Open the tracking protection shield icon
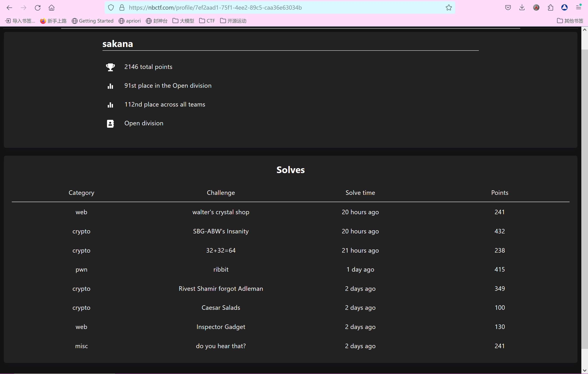Viewport: 588px width, 374px height. (111, 8)
